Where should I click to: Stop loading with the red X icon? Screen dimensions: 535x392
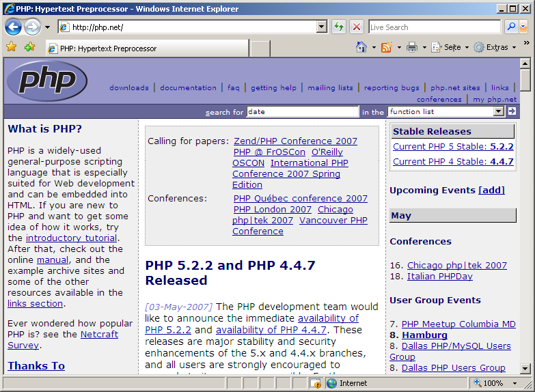click(357, 27)
